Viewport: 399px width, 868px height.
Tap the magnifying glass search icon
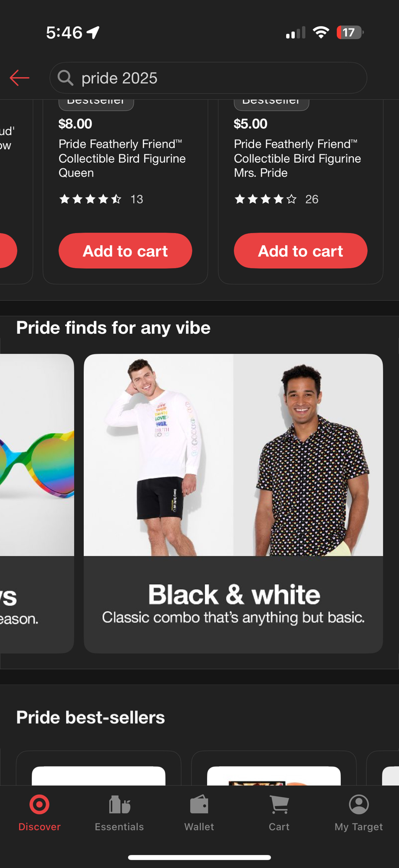point(66,78)
